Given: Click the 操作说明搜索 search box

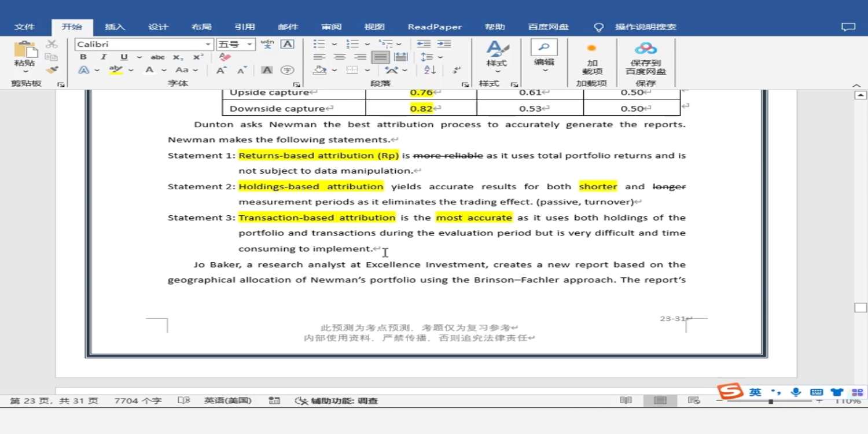Looking at the screenshot, I should (645, 27).
